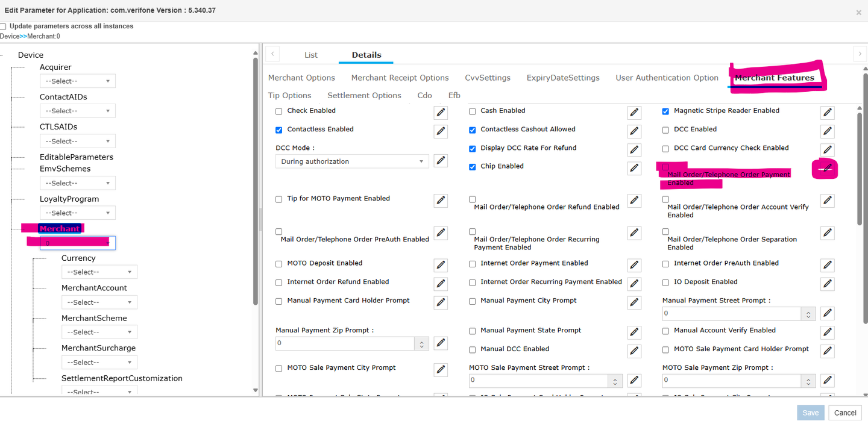
Task: Click edit pencil for Chip Enabled
Action: (634, 168)
